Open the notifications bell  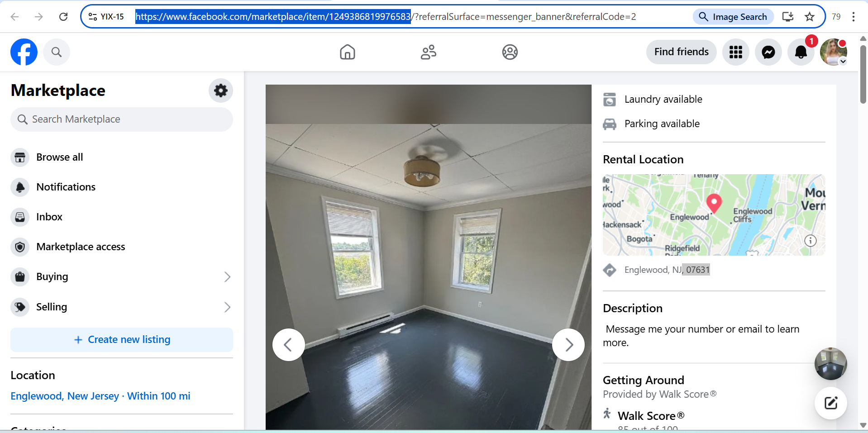coord(801,52)
